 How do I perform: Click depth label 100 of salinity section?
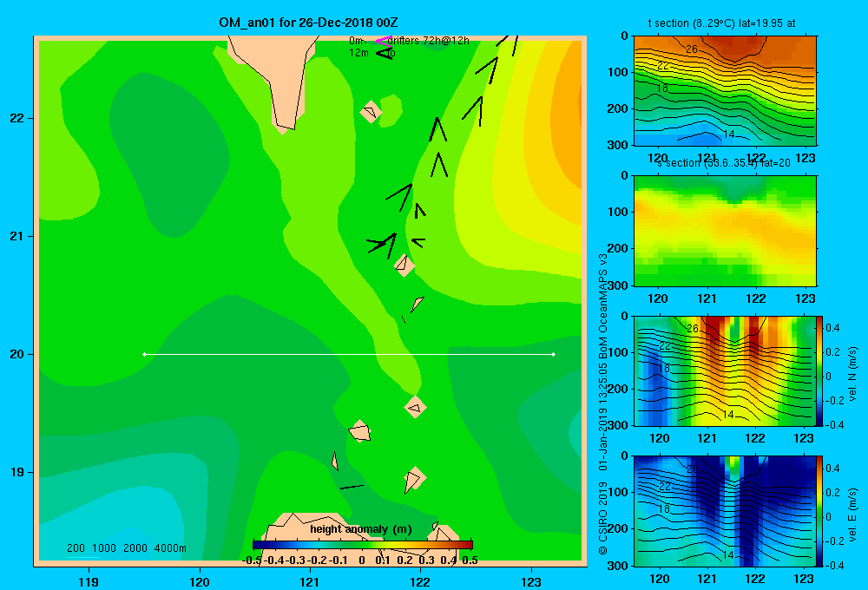(x=617, y=212)
